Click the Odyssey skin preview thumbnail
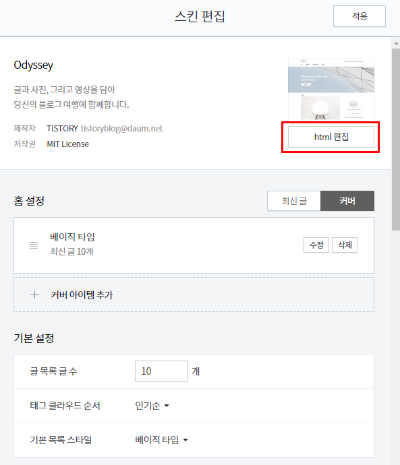 tap(331, 89)
